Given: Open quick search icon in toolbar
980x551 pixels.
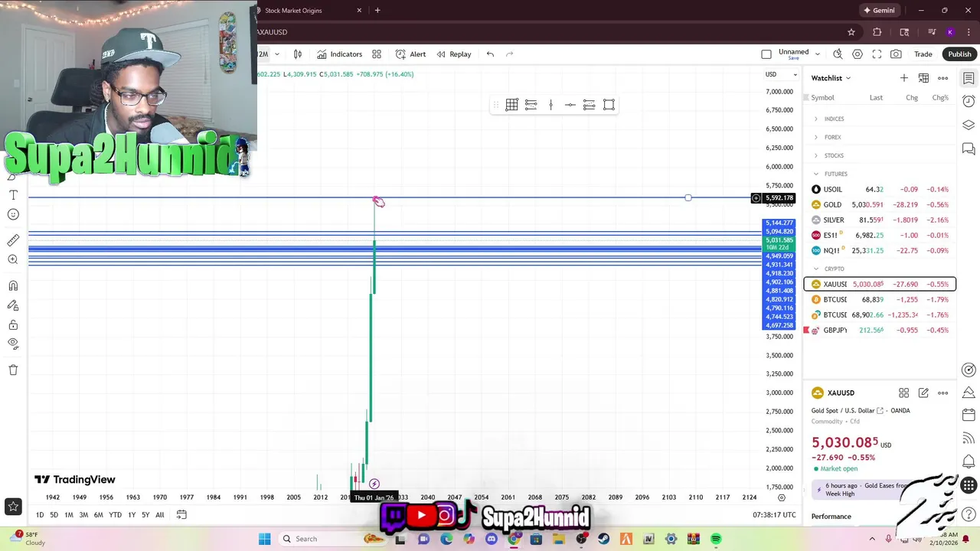Looking at the screenshot, I should [838, 54].
